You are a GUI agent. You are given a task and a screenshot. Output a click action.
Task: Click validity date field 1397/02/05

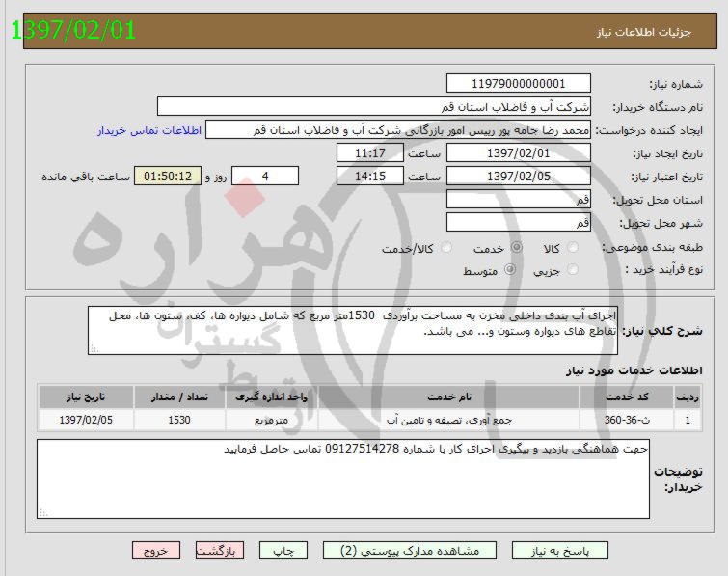pyautogui.click(x=519, y=176)
